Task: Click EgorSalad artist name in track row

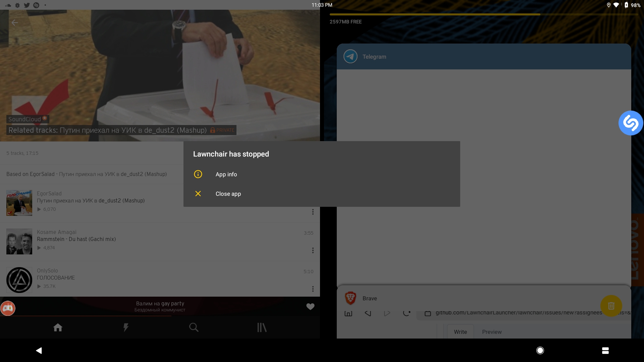Action: 49,193
